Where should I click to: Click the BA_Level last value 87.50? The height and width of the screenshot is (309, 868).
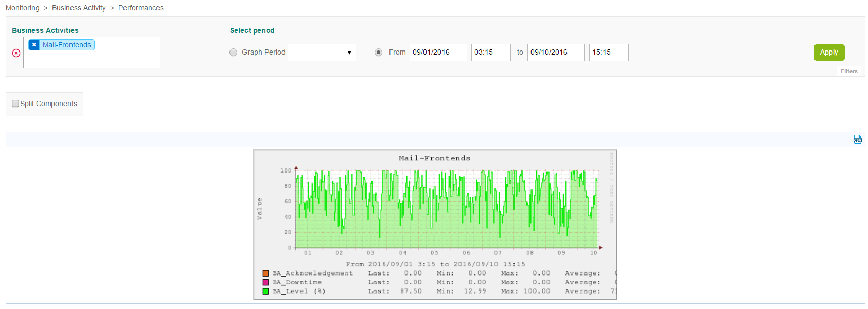click(x=411, y=291)
